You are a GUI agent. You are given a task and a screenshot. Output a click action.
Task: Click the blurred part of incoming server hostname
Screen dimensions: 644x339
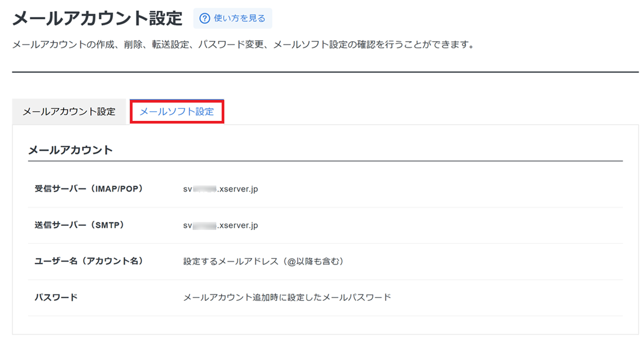pyautogui.click(x=204, y=189)
